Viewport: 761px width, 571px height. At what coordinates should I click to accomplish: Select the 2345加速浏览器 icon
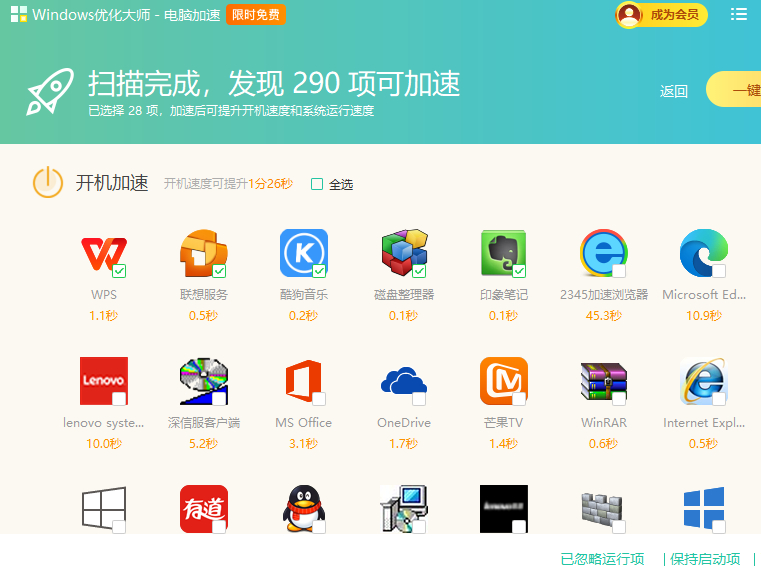click(604, 253)
